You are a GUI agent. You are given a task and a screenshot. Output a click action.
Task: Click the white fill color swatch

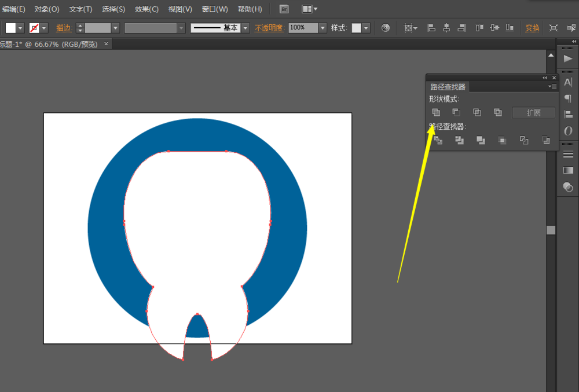tap(10, 28)
